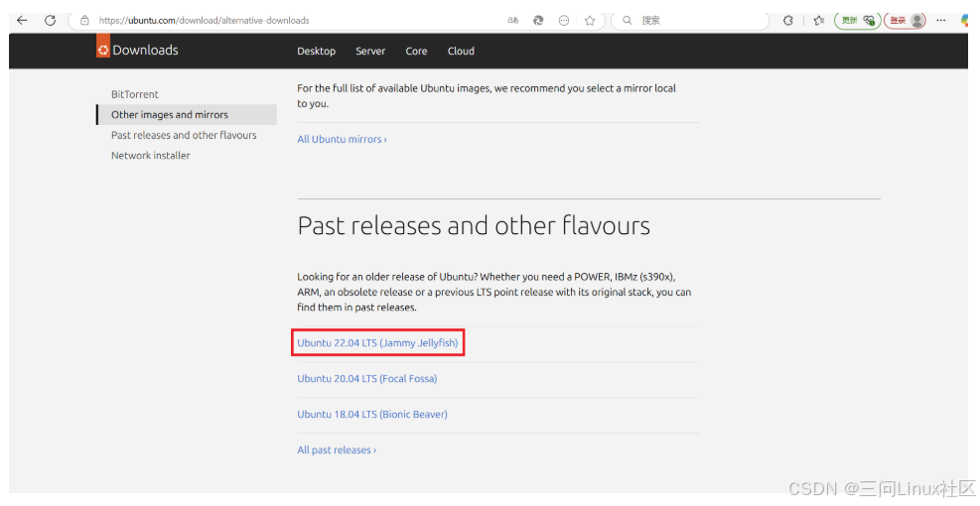This screenshot has height=506, width=980.
Task: Click the text 'For the full list of available Ubuntu images'
Action: coord(487,95)
